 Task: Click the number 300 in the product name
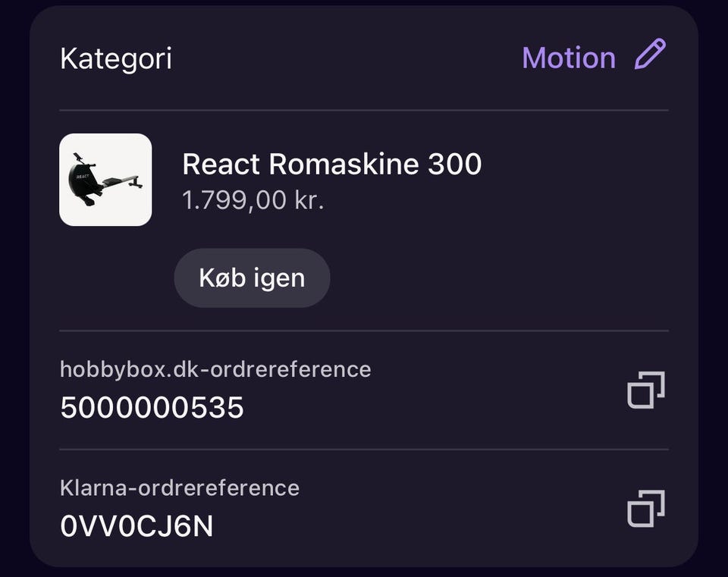click(x=454, y=164)
